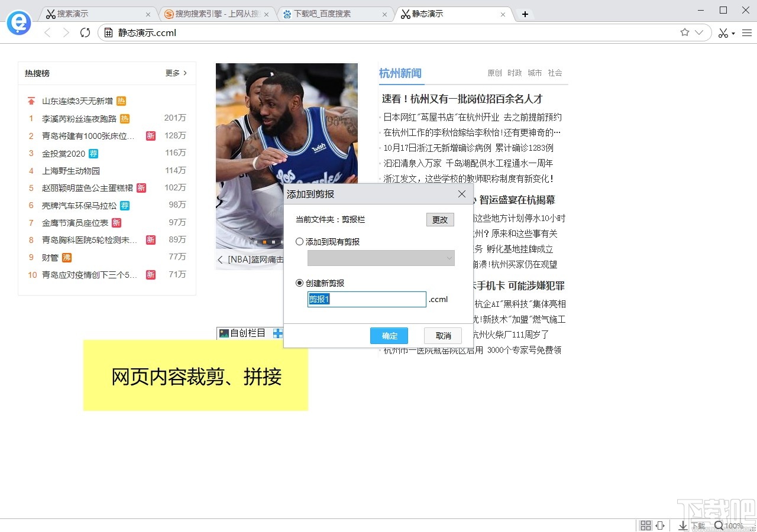Click the refresh page icon
Viewport: 757px width, 532px height.
click(85, 33)
